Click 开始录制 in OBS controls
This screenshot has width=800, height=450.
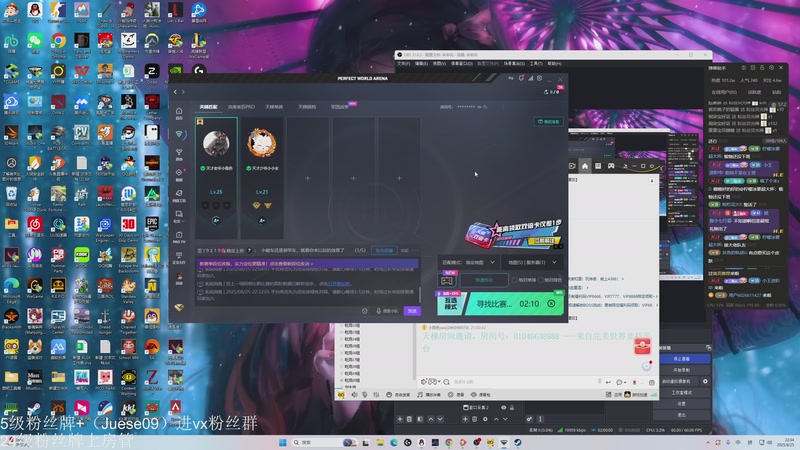[x=682, y=370]
